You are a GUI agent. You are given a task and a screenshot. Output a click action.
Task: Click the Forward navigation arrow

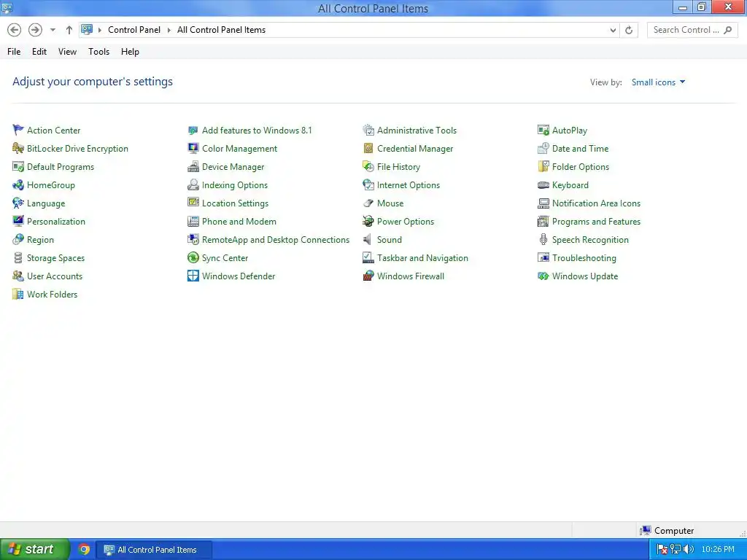point(35,30)
